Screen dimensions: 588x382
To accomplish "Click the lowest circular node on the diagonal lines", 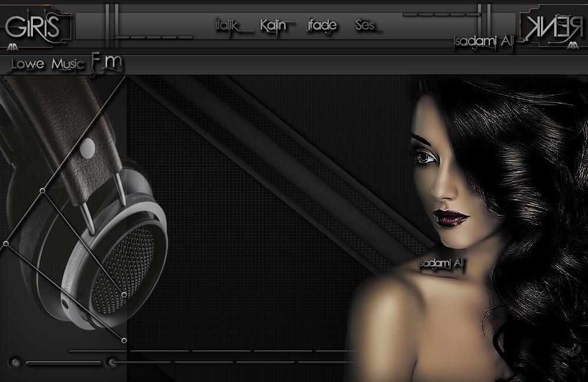I will pyautogui.click(x=124, y=340).
